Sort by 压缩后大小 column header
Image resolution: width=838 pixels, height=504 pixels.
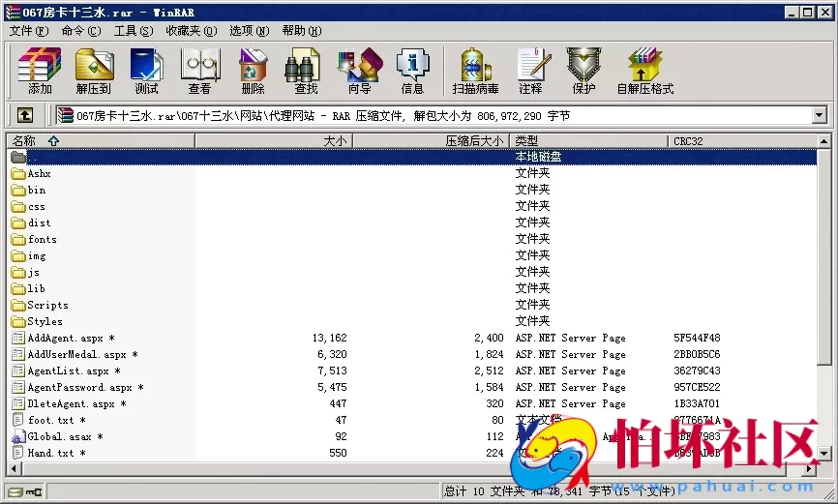tap(431, 141)
